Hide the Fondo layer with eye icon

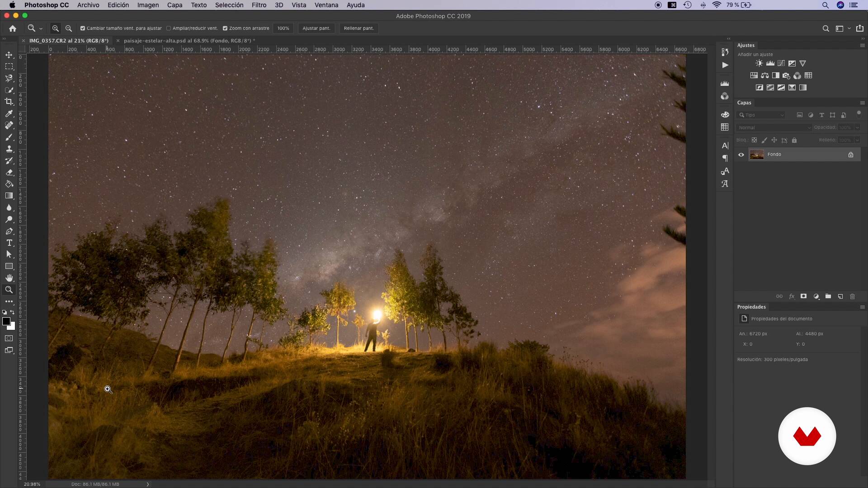tap(741, 155)
